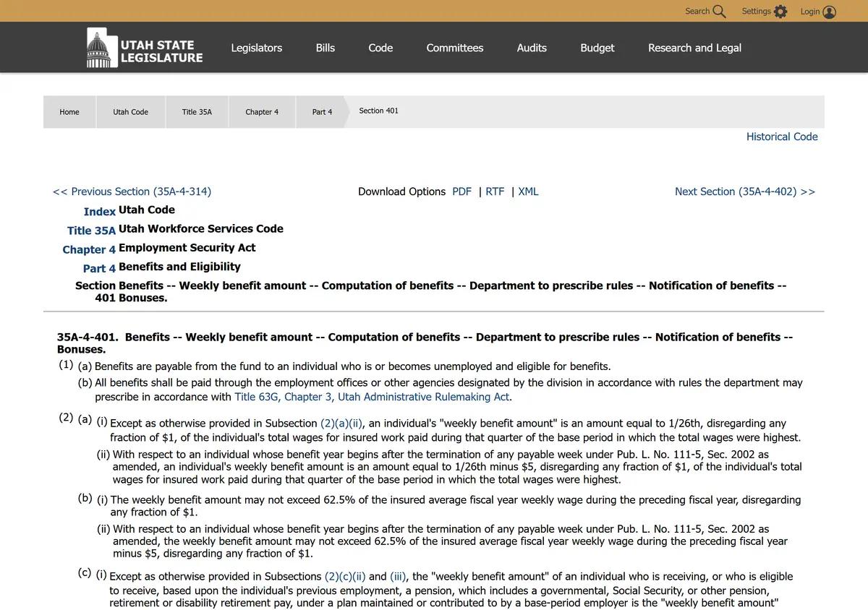Follow the Subsection (2)(a)(ii) link
The height and width of the screenshot is (610, 868).
coord(341,424)
